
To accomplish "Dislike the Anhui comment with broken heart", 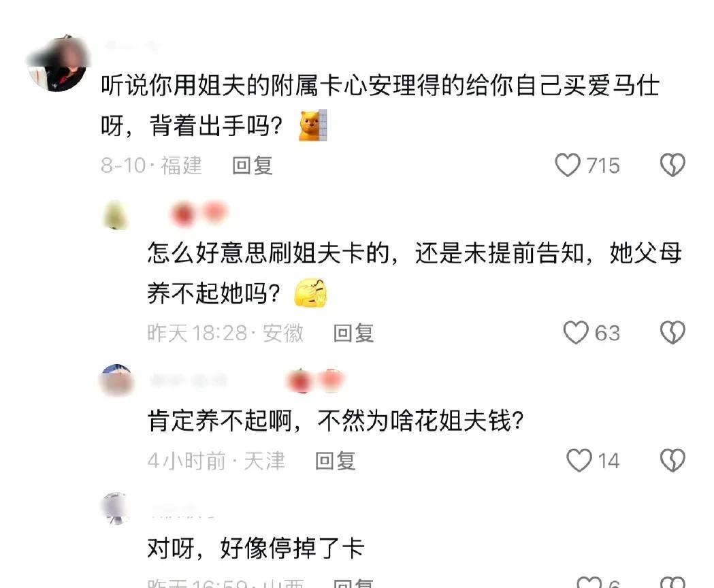I will (x=672, y=333).
